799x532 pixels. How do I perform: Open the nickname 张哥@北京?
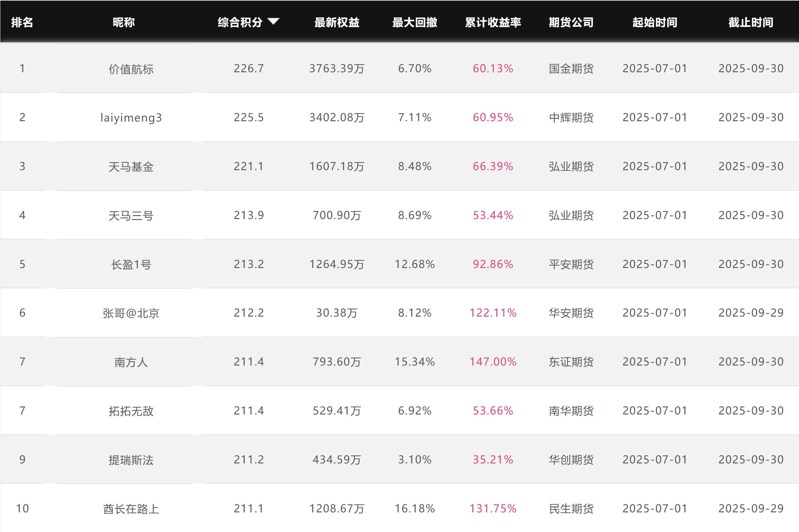[131, 313]
